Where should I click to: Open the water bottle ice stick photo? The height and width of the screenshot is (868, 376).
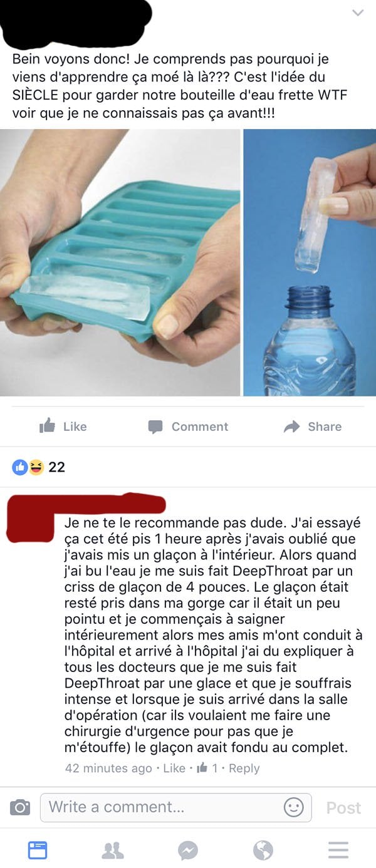click(310, 262)
